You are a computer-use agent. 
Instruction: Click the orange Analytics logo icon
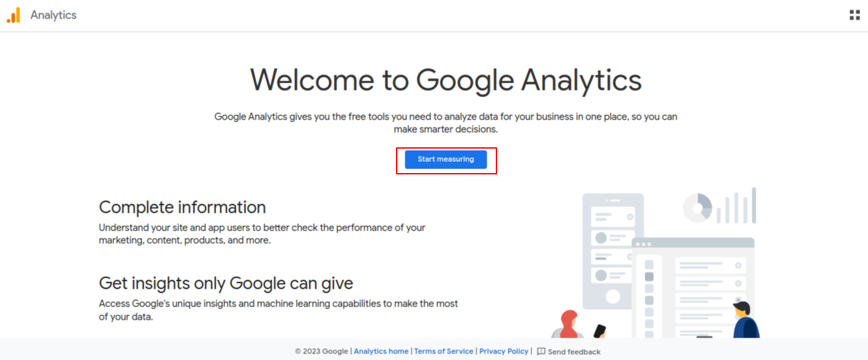tap(13, 15)
